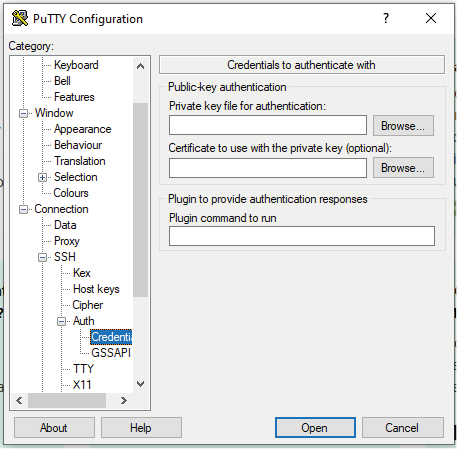Click the About button
The width and height of the screenshot is (457, 449).
[x=54, y=428]
